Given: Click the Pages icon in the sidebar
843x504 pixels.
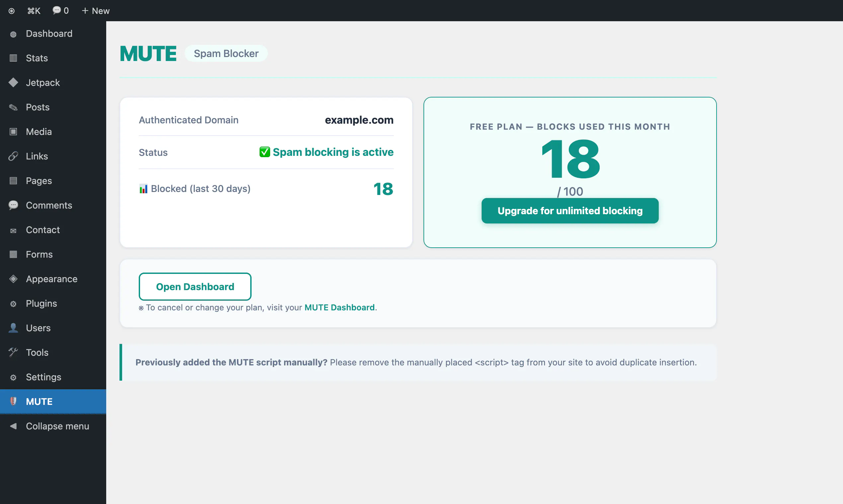Looking at the screenshot, I should point(13,181).
